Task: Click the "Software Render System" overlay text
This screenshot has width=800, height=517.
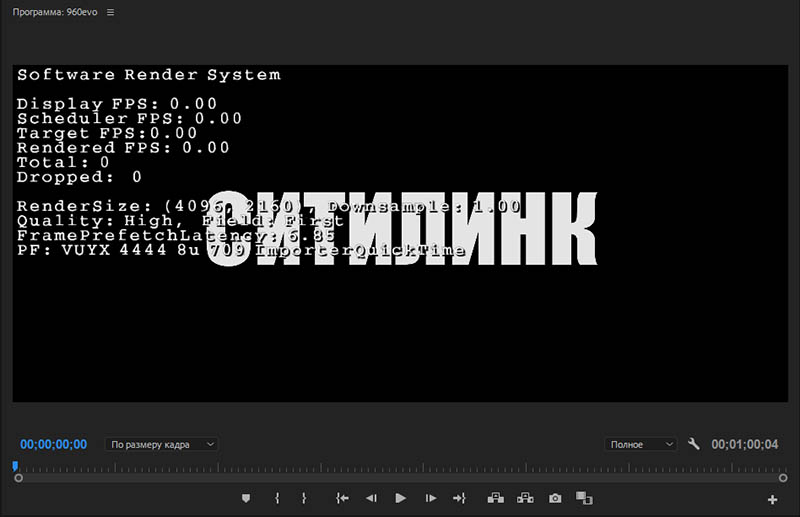Action: point(149,75)
